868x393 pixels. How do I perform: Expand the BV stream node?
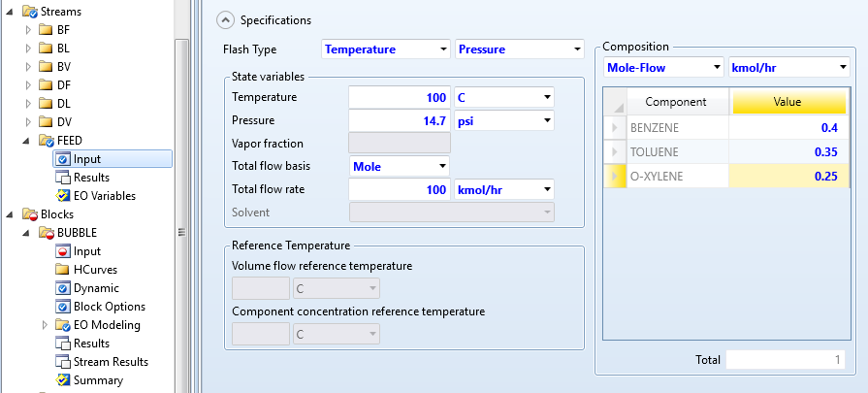click(29, 66)
